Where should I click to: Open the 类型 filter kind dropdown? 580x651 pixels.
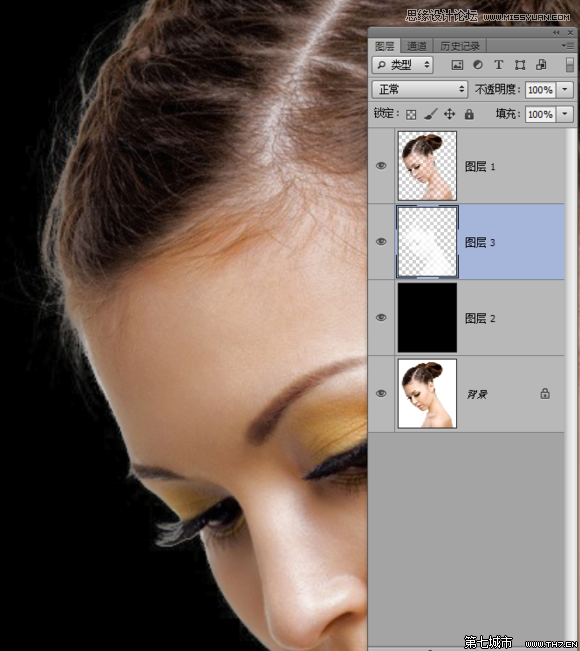[x=403, y=65]
